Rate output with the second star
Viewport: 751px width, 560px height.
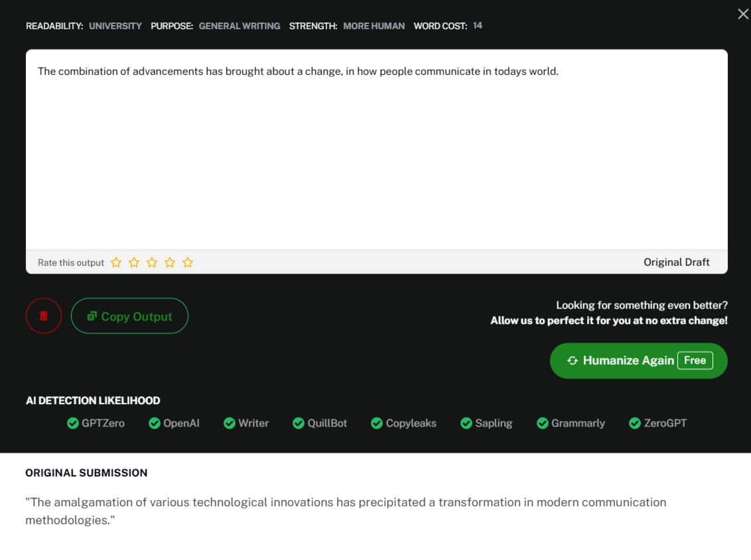(x=134, y=263)
